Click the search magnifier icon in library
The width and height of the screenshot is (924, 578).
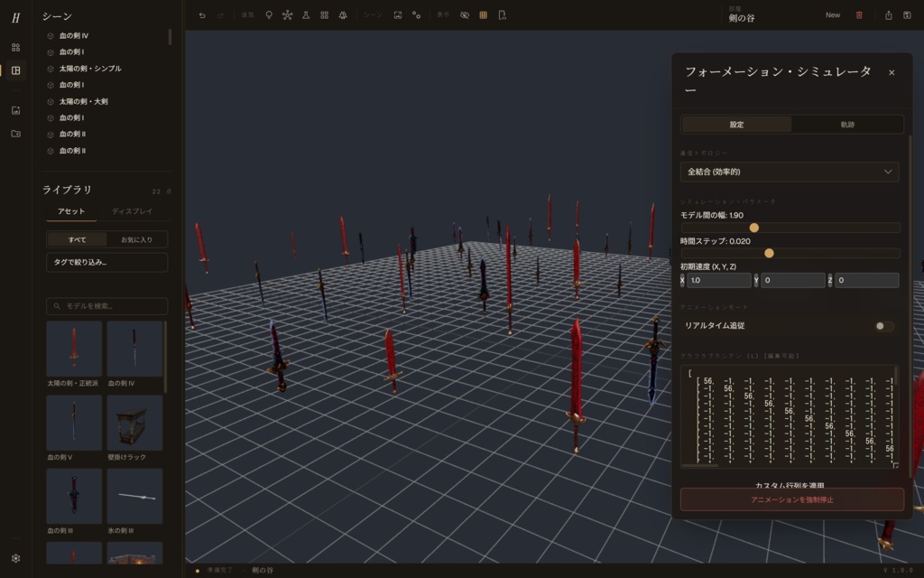57,306
